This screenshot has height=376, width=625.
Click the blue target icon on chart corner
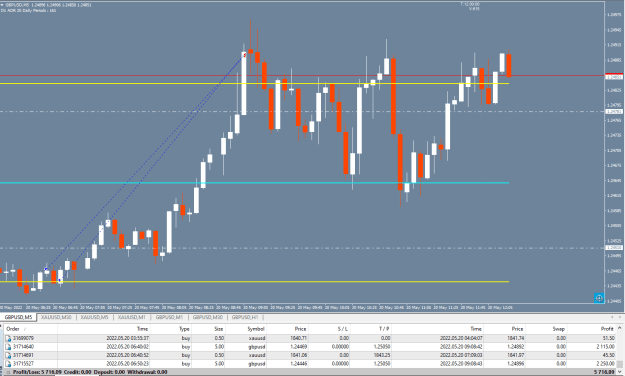[599, 298]
